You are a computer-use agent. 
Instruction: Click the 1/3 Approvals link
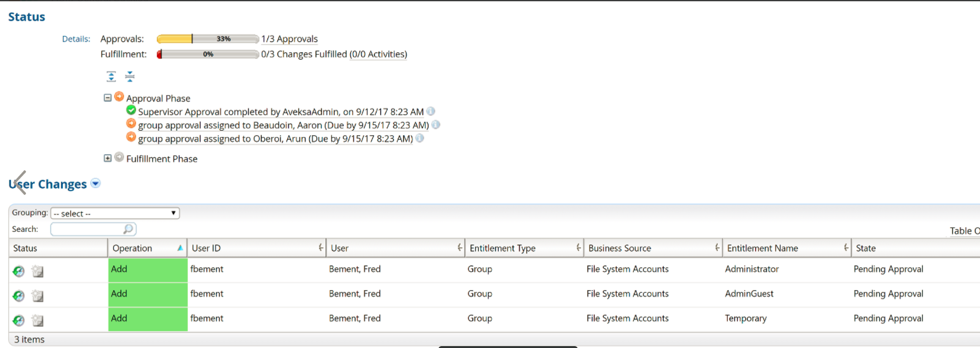coord(290,39)
